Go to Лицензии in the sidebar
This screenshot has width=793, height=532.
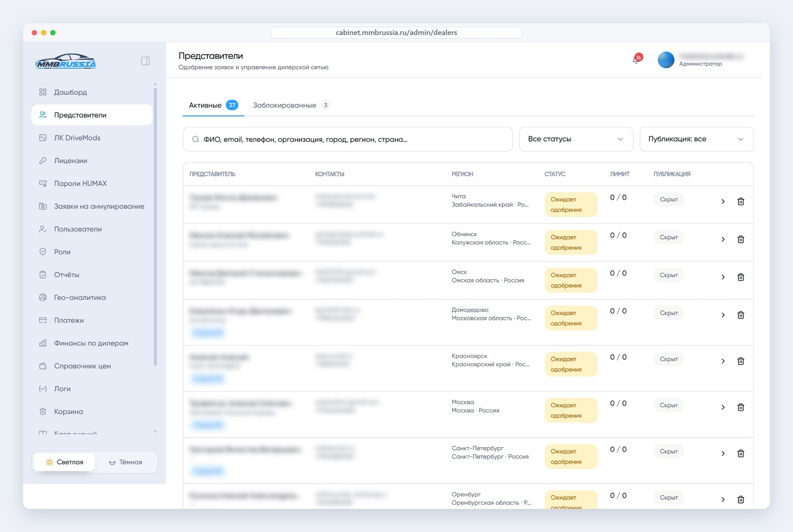(92, 160)
